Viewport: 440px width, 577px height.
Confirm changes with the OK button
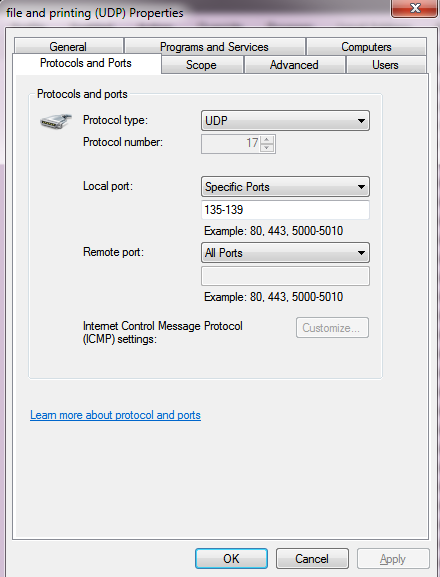click(x=231, y=559)
